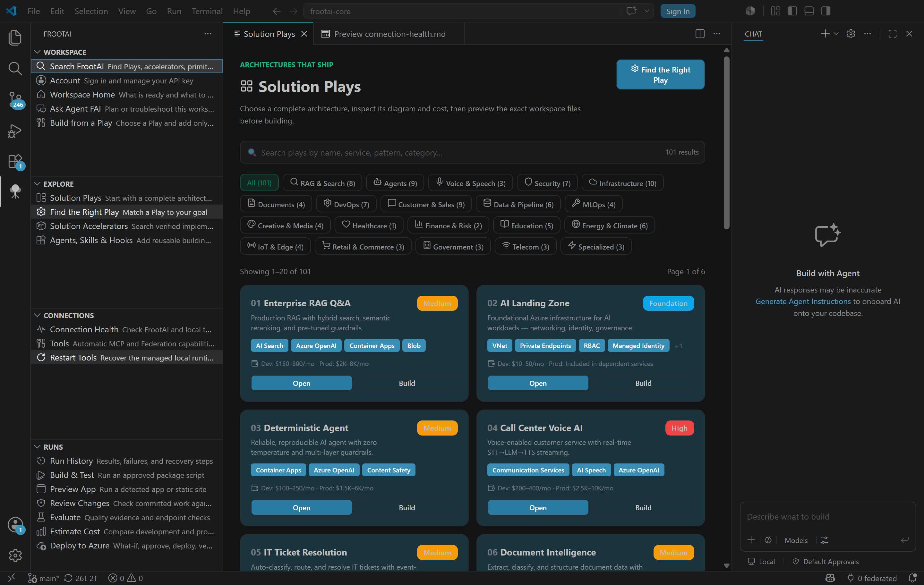The height and width of the screenshot is (585, 924).
Task: Open dropdown arrow next to command center chat
Action: click(x=646, y=11)
